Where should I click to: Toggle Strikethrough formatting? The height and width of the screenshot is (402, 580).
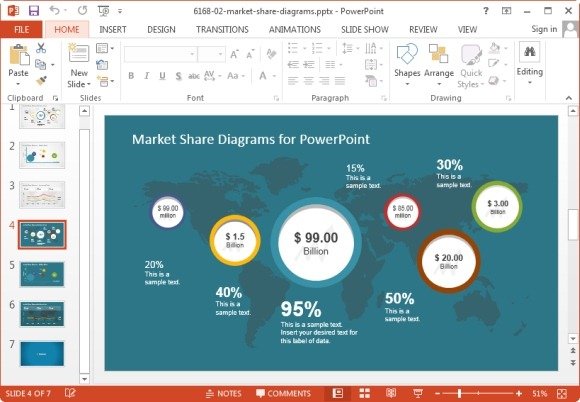[193, 76]
